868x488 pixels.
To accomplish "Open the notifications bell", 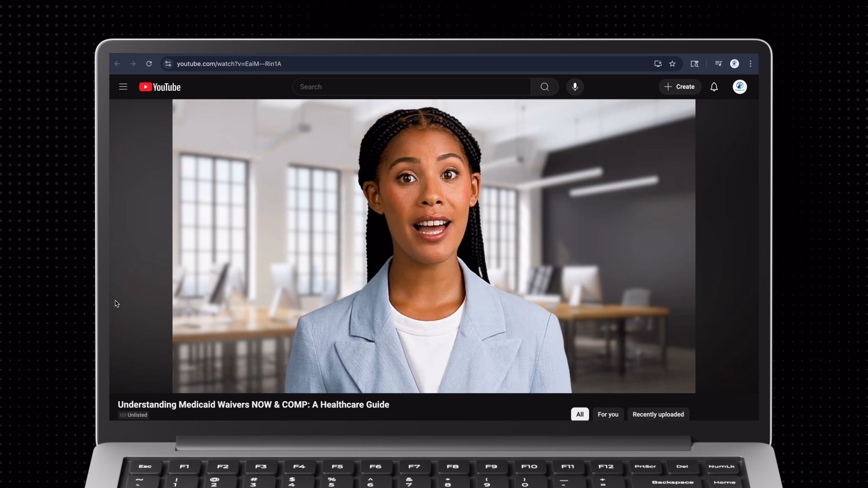I will (x=714, y=87).
